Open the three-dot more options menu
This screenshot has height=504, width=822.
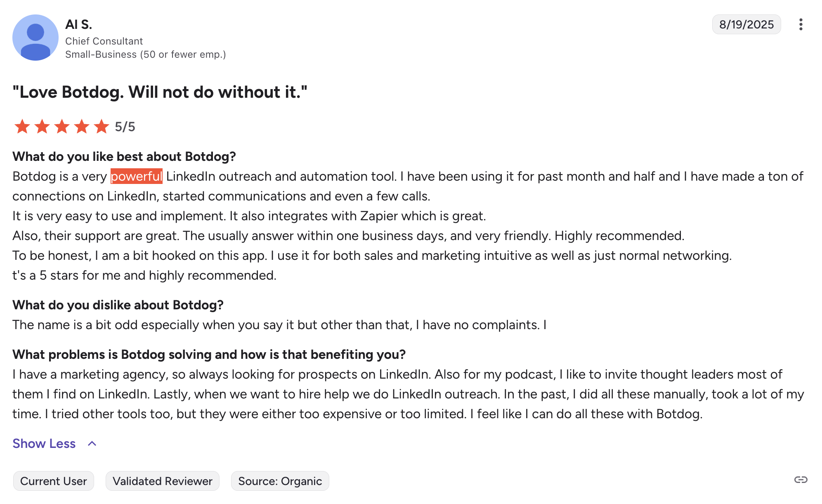[801, 24]
